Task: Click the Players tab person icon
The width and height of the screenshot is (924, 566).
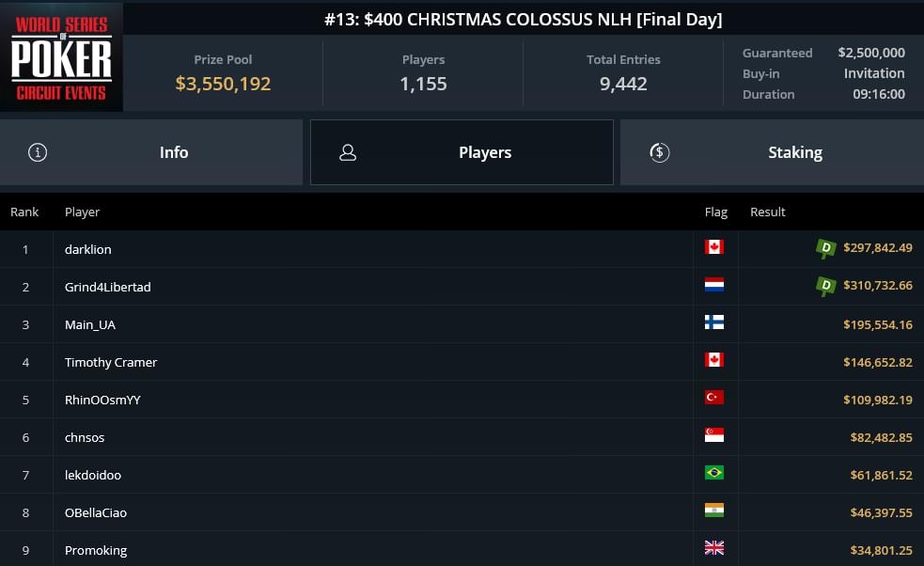Action: (x=348, y=152)
